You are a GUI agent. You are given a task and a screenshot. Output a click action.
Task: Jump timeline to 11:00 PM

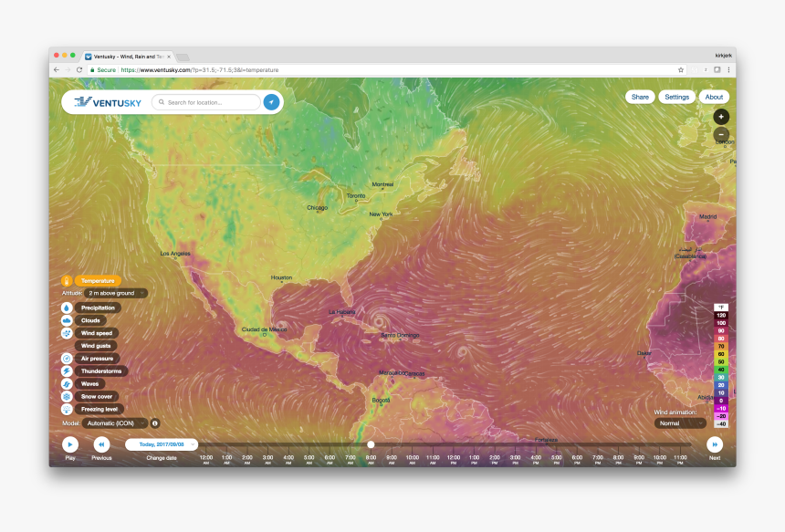click(680, 459)
